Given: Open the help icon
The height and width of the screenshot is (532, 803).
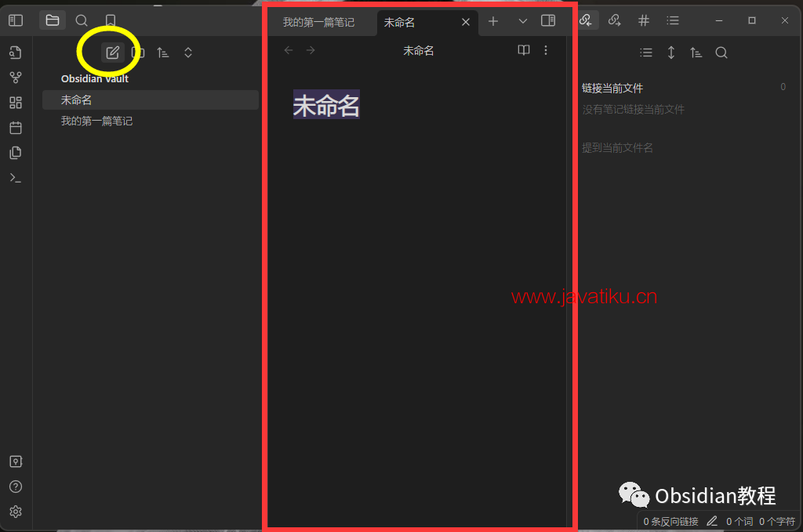Looking at the screenshot, I should [16, 487].
